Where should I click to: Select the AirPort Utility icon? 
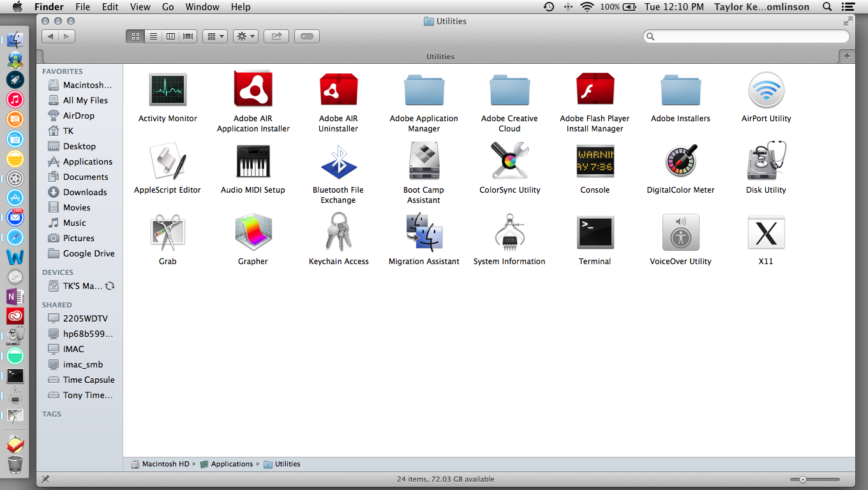click(766, 90)
